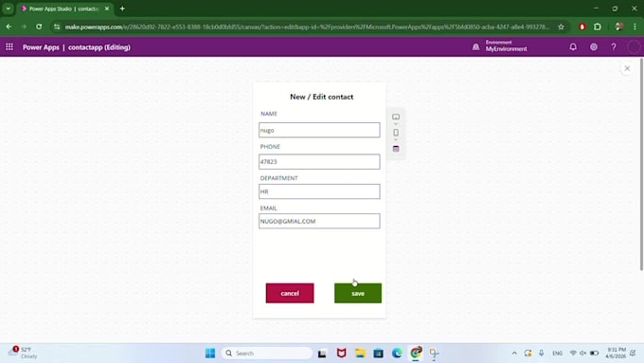
Task: Focus the NAME field containing nugo
Action: (x=319, y=130)
